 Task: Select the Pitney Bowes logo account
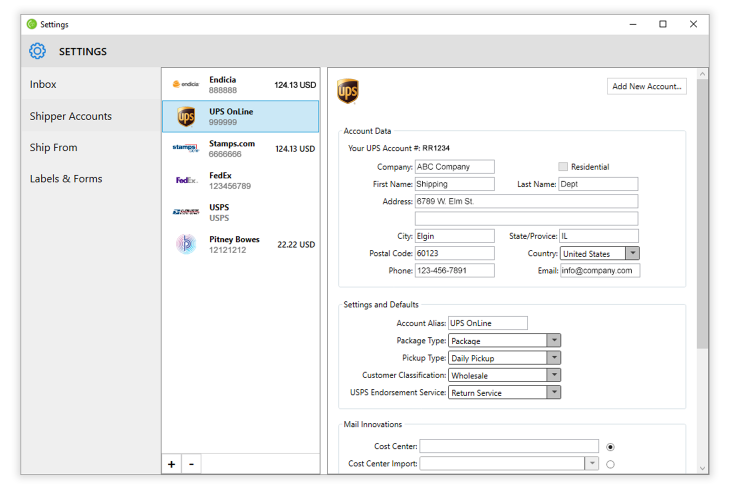click(x=186, y=244)
